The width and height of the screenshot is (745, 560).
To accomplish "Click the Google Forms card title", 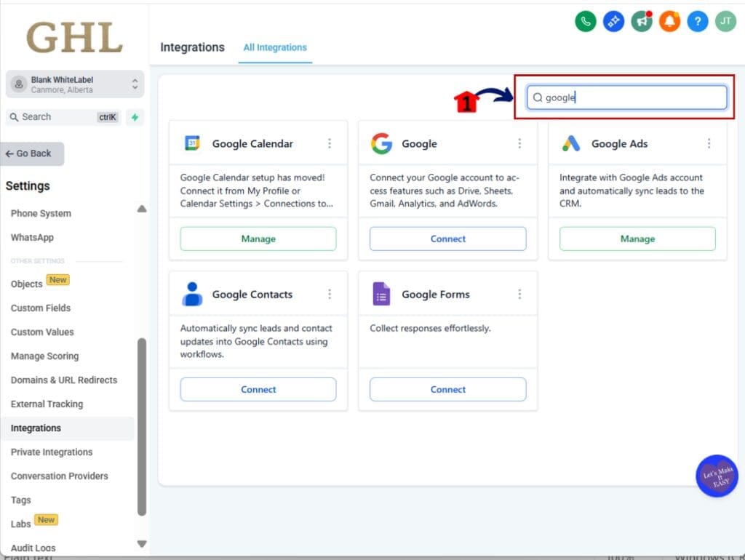I will click(436, 294).
